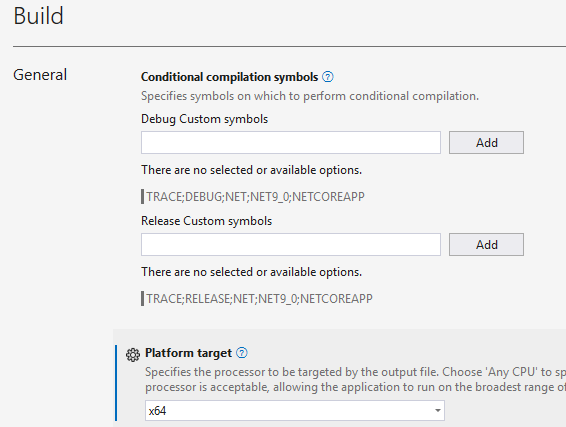Viewport: 566px width, 427px height.
Task: Click the Release symbols list TRACE;RELEASE;NET
Action: coord(260,299)
